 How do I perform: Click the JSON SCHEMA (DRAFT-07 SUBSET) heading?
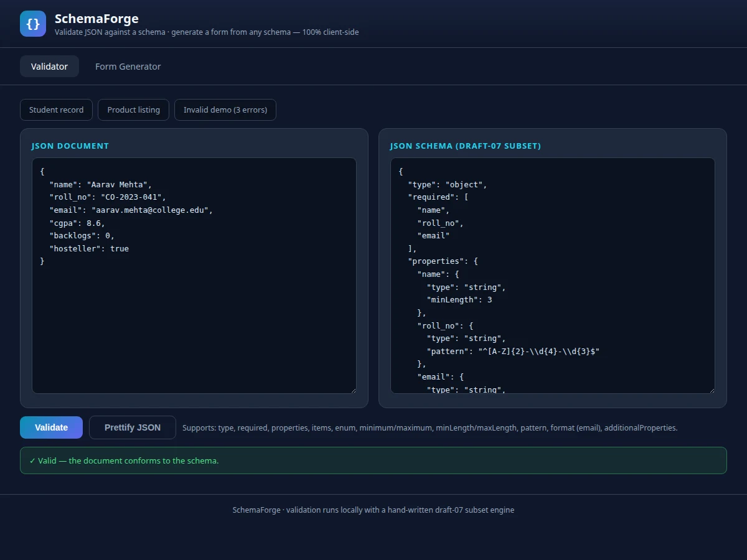(466, 146)
